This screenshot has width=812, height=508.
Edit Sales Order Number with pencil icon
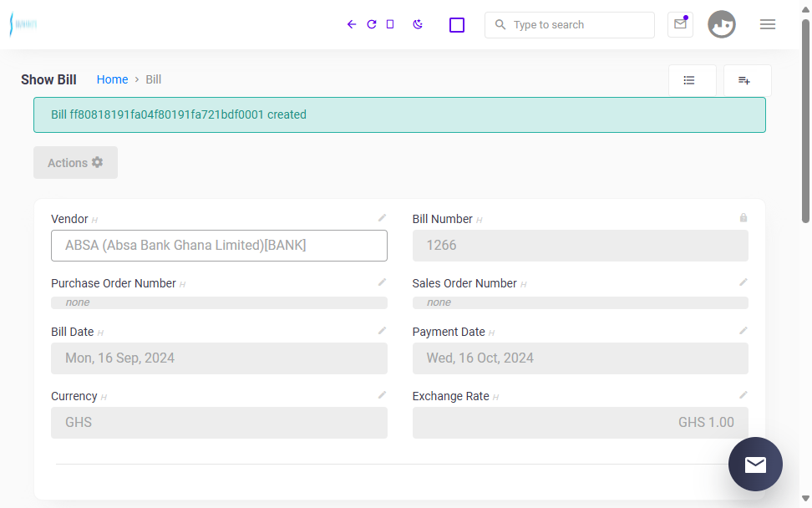pos(743,282)
